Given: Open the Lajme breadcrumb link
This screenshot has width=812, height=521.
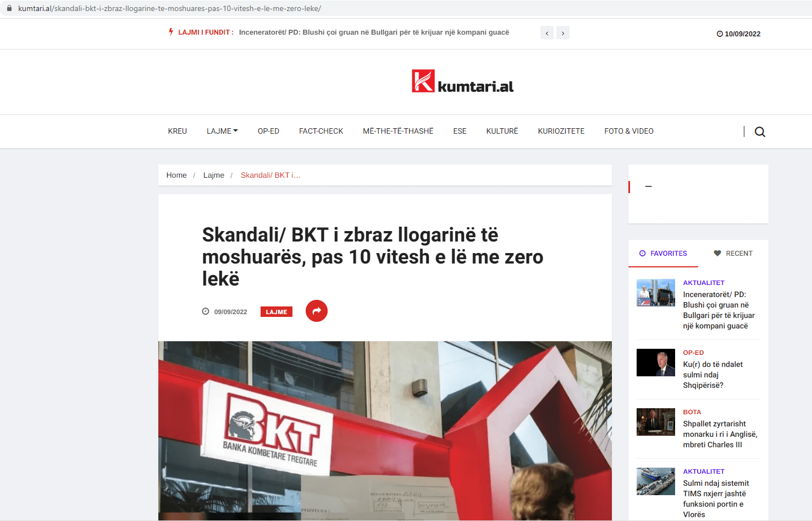Looking at the screenshot, I should coord(214,175).
